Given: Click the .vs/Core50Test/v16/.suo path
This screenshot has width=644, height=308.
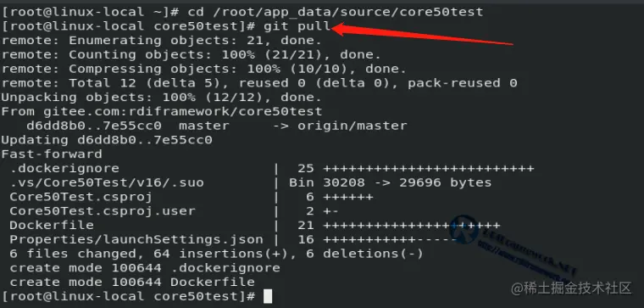Looking at the screenshot, I should [107, 183].
